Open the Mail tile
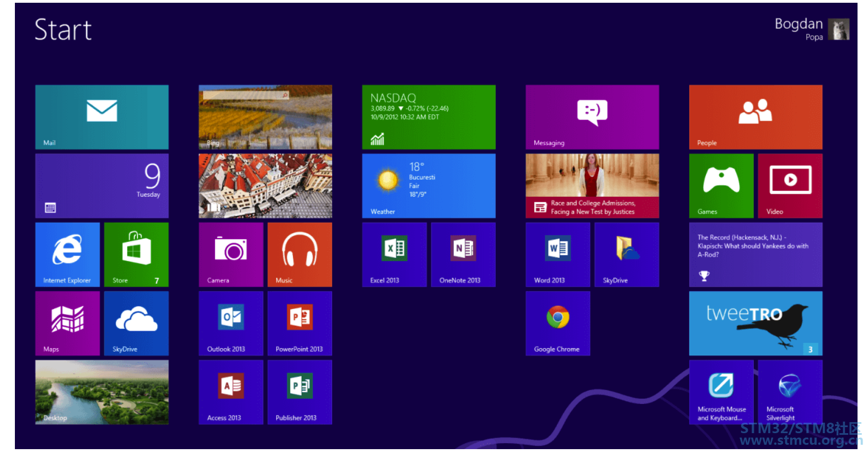The image size is (868, 453). point(102,117)
